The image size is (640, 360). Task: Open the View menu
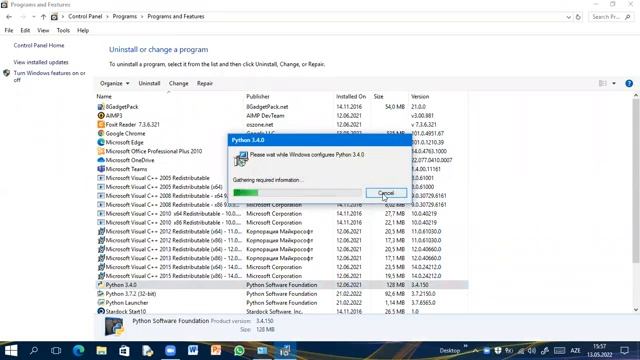click(43, 30)
